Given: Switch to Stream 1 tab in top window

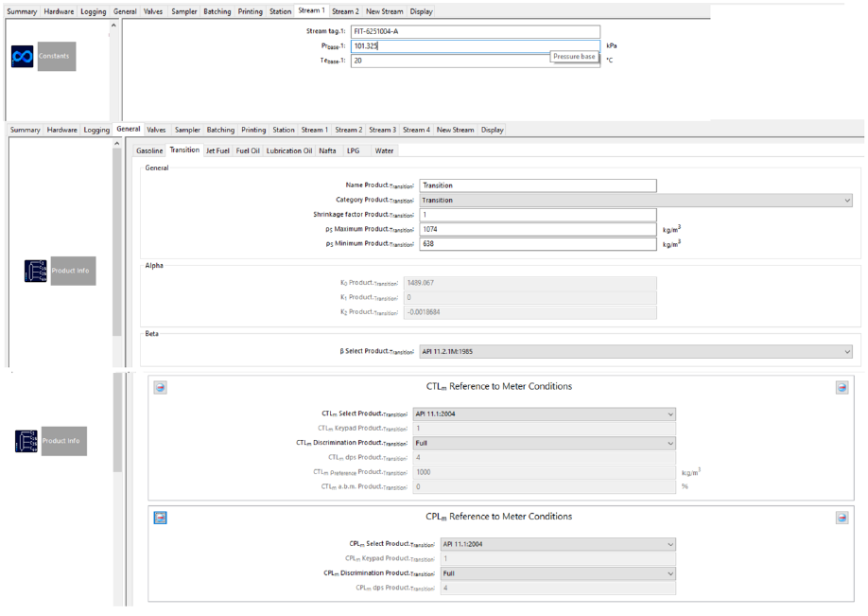Looking at the screenshot, I should pos(312,10).
